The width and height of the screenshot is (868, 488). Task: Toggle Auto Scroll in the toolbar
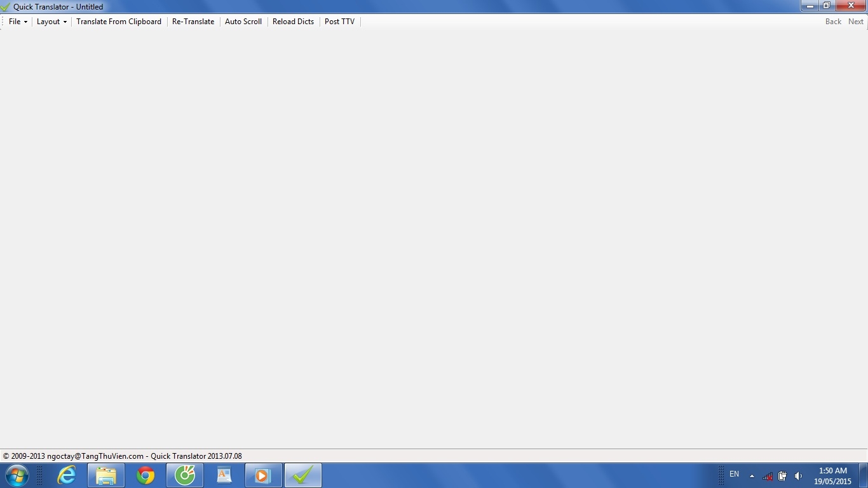click(x=243, y=22)
